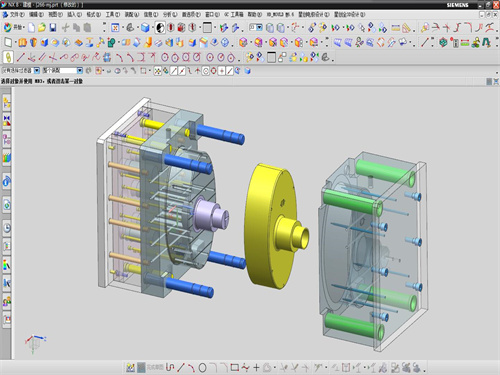The image size is (500, 375).
Task: Open the Tools menu (工具)
Action: pyautogui.click(x=113, y=15)
